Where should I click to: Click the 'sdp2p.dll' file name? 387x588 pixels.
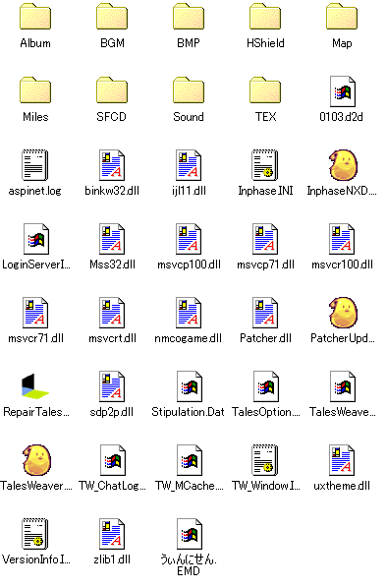click(x=112, y=412)
